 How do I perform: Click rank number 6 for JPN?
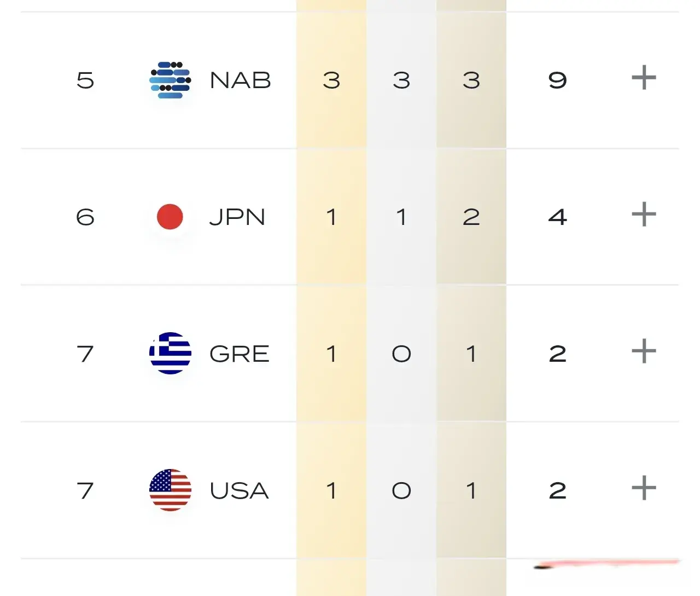85,217
